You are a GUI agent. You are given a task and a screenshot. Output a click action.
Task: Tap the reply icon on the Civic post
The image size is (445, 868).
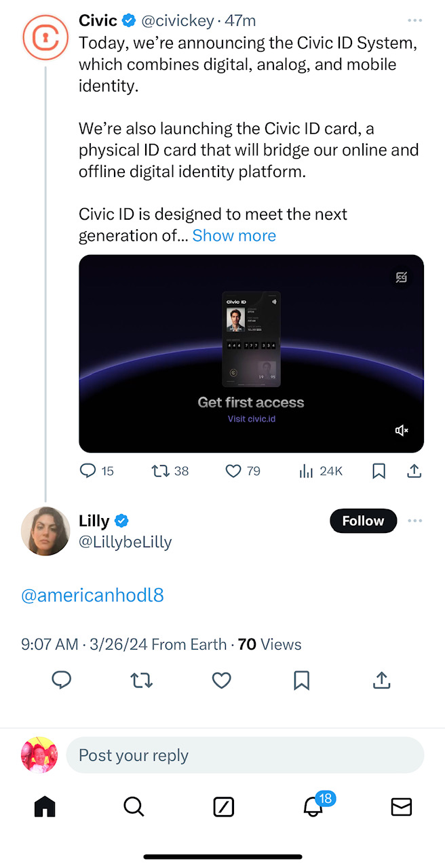(x=88, y=471)
